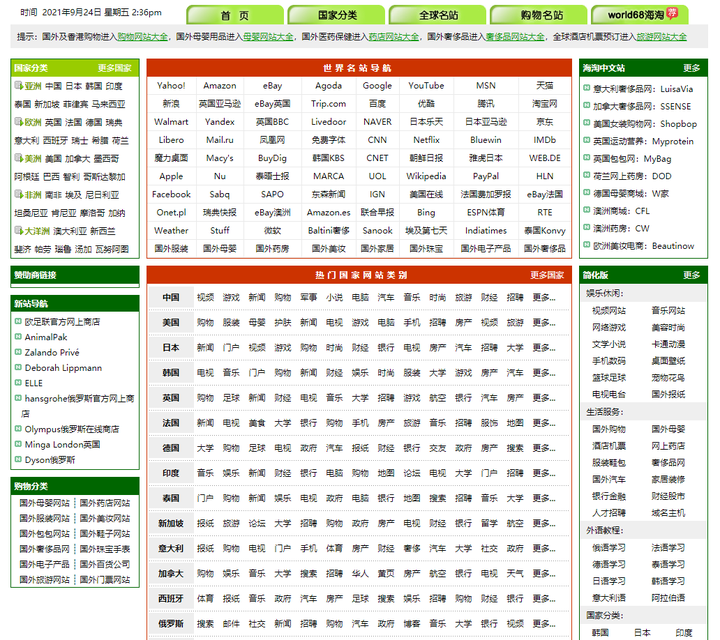The image size is (720, 640).
Task: Click 足球 in the 英国 row
Action: tap(231, 398)
